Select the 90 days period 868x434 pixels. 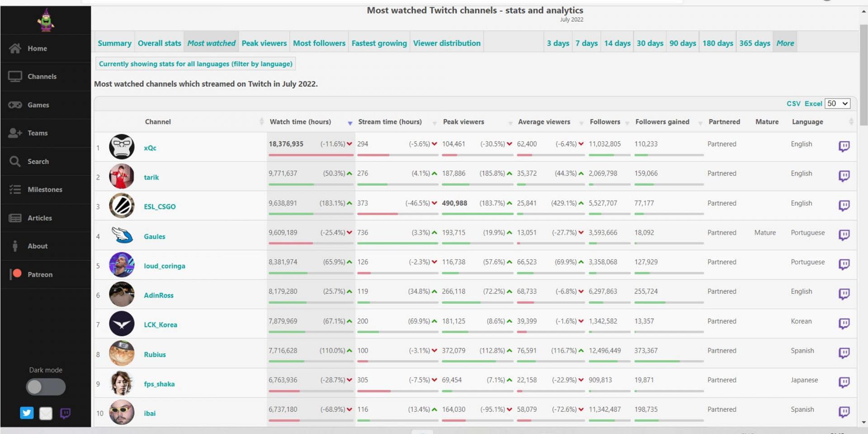click(683, 43)
